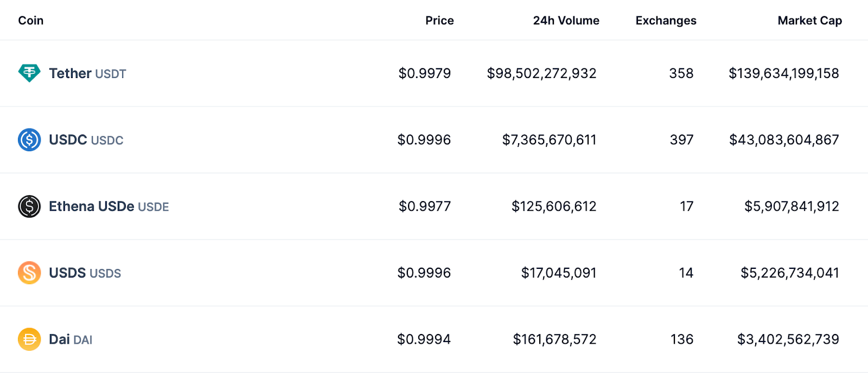Sort by Exchanges column header

(666, 21)
